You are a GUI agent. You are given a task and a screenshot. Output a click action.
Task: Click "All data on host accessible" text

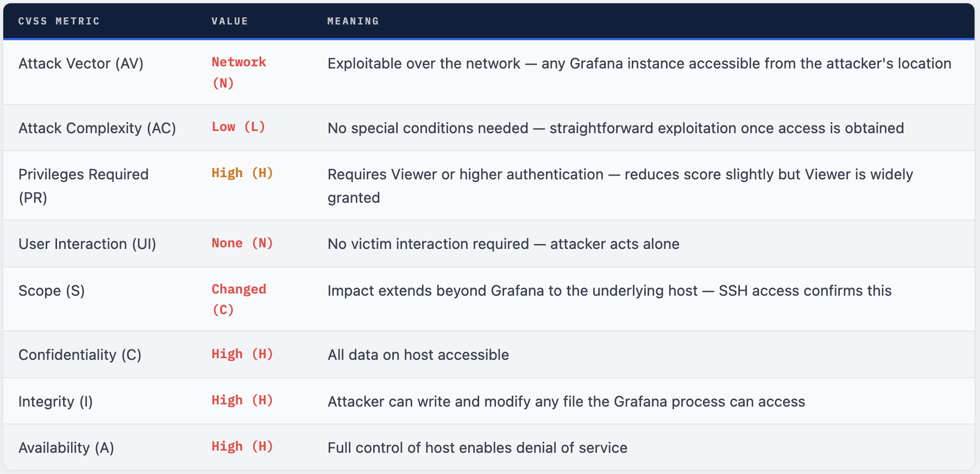click(418, 355)
